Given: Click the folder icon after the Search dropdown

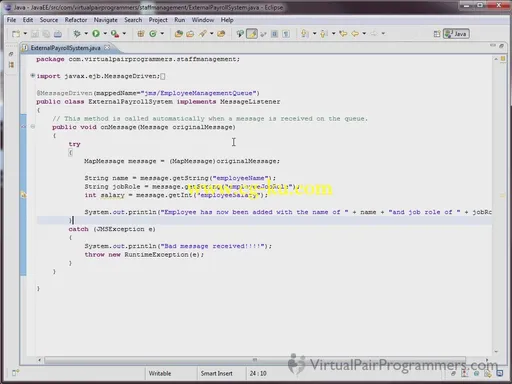Looking at the screenshot, I should pyautogui.click(x=221, y=34).
